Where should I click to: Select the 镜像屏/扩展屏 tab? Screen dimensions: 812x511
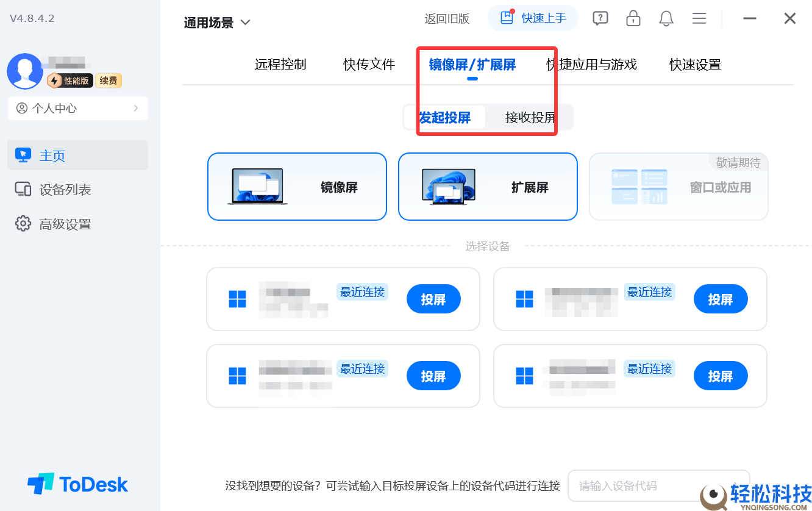tap(472, 64)
